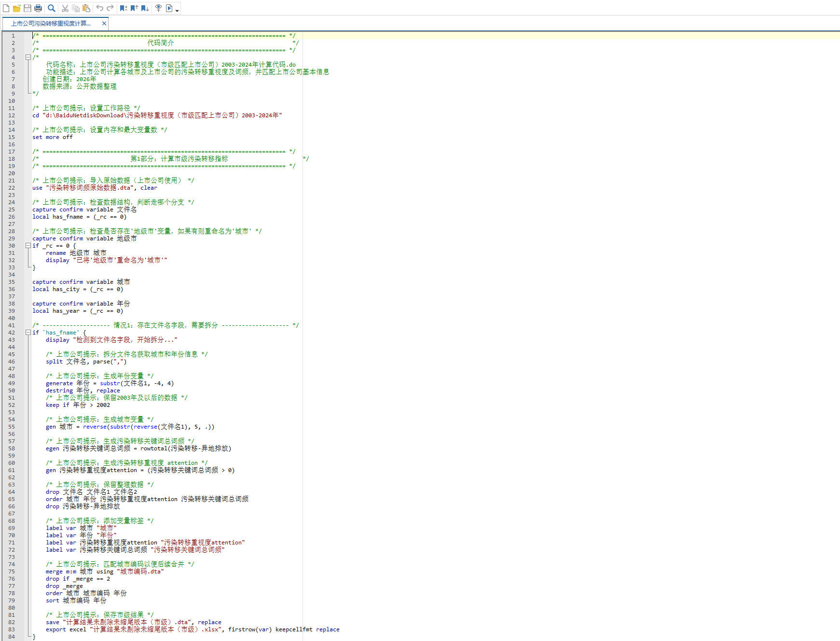Collapse the if _rc == 0 block
The height and width of the screenshot is (641, 840).
pos(28,246)
